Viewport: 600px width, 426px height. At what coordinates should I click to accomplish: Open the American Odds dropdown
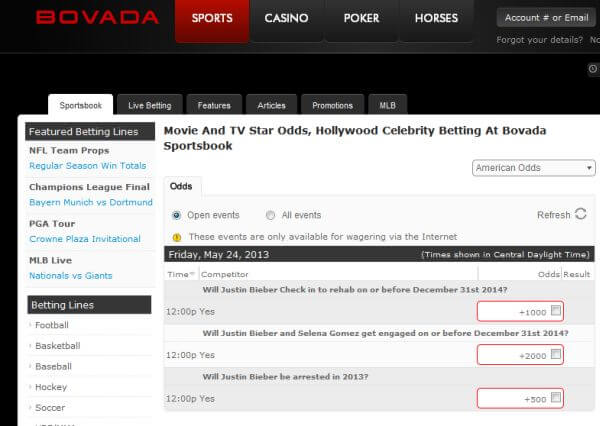[533, 168]
